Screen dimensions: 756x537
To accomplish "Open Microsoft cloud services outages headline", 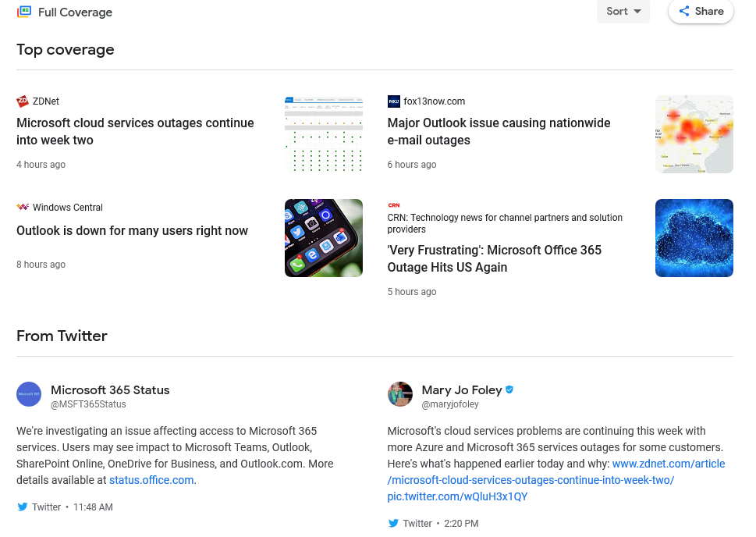I will (x=135, y=132).
